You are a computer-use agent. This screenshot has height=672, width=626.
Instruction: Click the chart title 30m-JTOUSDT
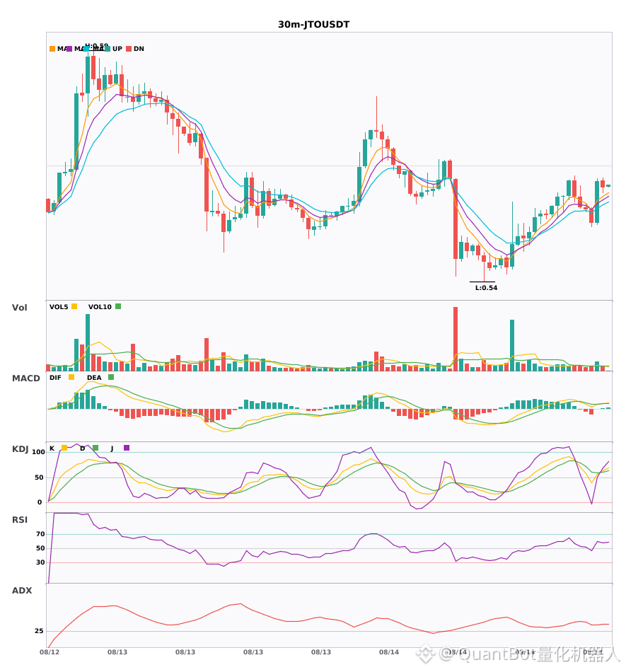pyautogui.click(x=313, y=25)
